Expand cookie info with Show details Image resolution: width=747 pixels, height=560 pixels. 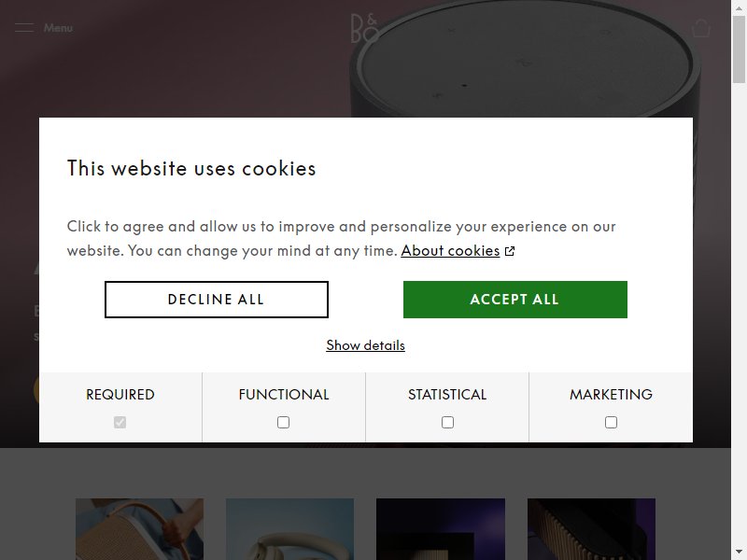coord(365,345)
